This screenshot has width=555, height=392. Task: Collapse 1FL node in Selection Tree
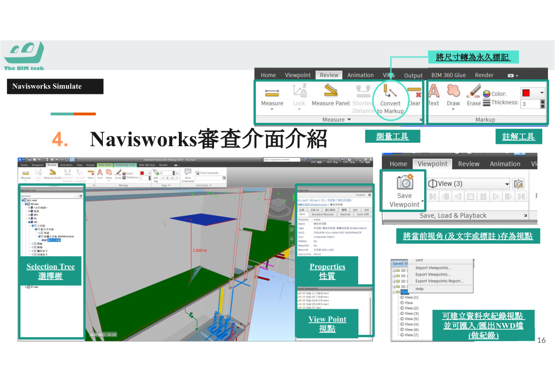coord(29,222)
